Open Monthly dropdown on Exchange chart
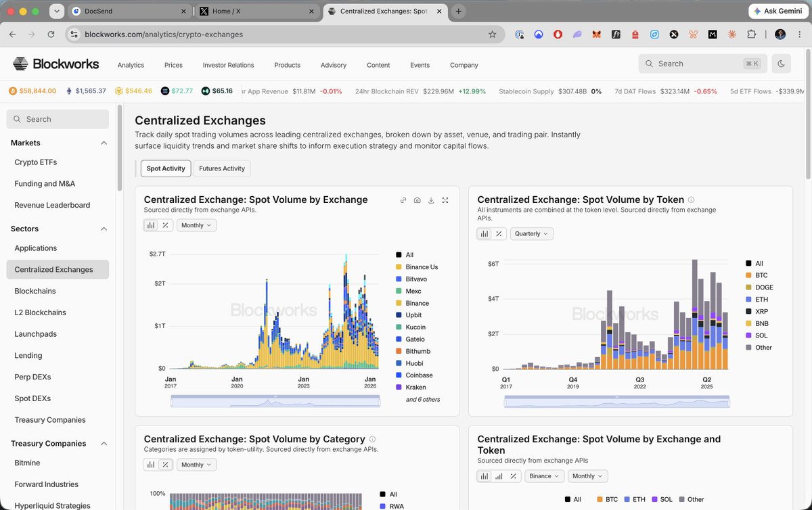The image size is (812, 510). point(197,225)
